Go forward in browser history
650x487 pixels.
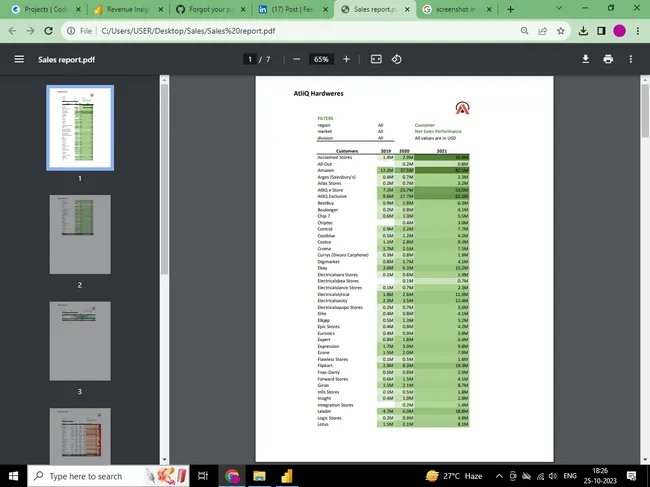coord(30,31)
